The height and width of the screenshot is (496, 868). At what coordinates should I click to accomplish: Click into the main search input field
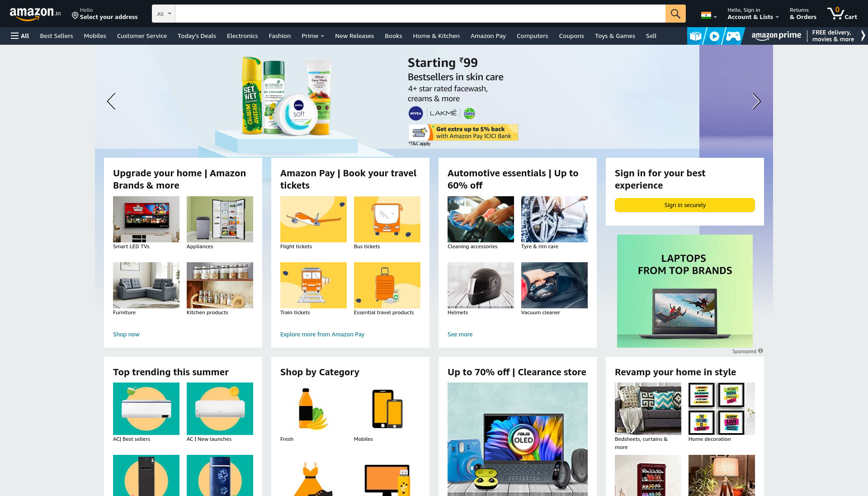tap(420, 14)
